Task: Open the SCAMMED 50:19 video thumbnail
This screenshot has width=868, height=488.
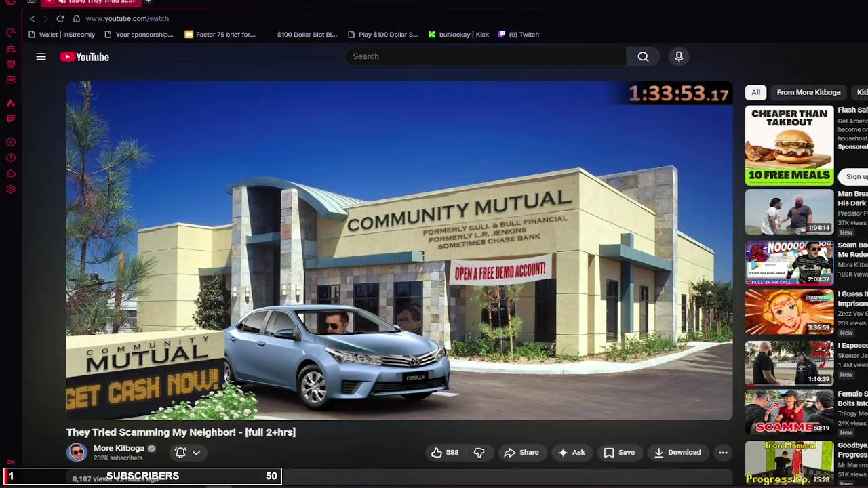Action: pyautogui.click(x=789, y=412)
